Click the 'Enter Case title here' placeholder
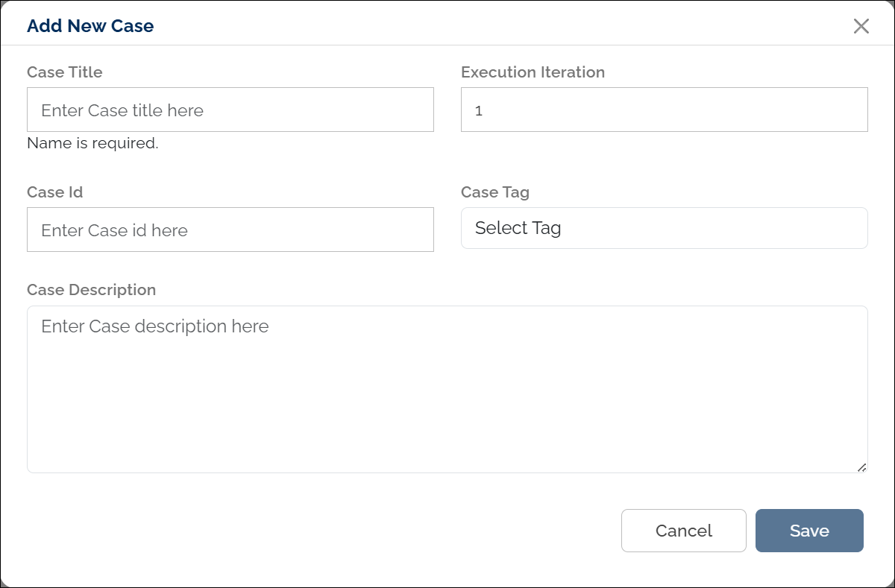 122,110
